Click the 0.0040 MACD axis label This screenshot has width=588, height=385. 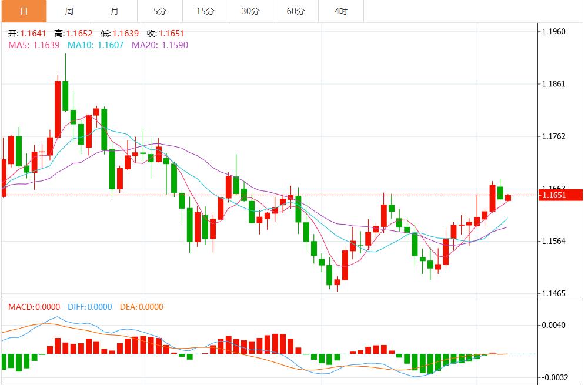[553, 325]
